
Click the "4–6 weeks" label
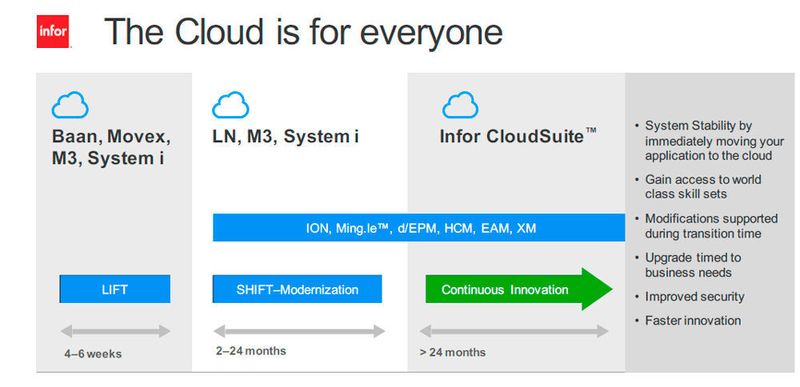tap(93, 353)
